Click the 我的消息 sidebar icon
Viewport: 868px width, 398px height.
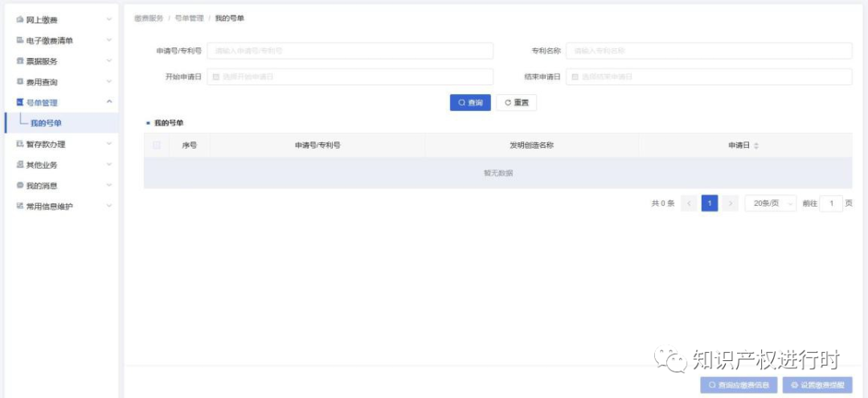click(x=20, y=186)
